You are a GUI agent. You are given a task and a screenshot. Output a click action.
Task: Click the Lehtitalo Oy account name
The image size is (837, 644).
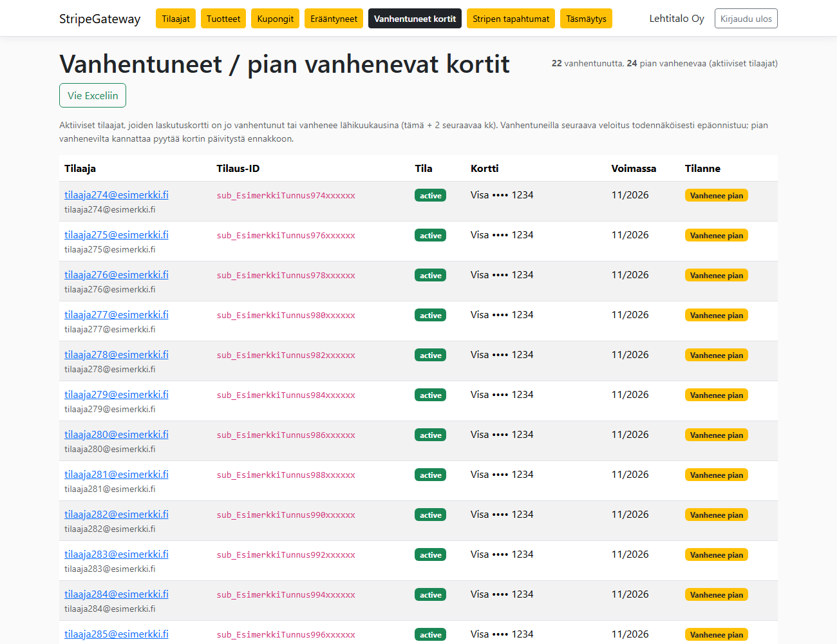click(x=677, y=19)
